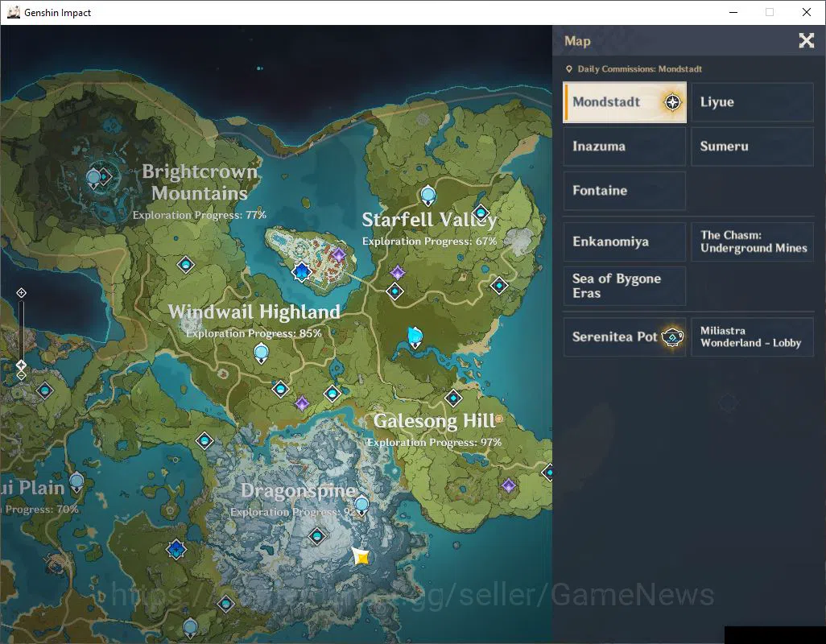Click the Dragonspine region label
Screen dimensions: 826x644
298,490
